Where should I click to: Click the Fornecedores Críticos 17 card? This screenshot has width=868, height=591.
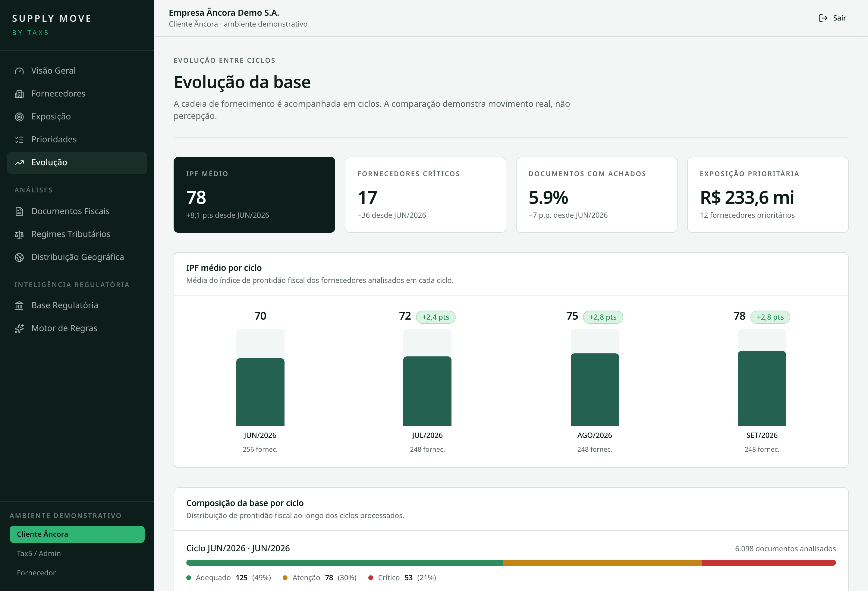(x=425, y=194)
